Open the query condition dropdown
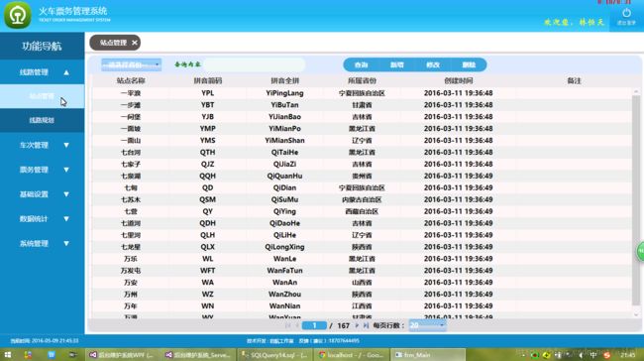The width and height of the screenshot is (644, 361). (x=131, y=64)
